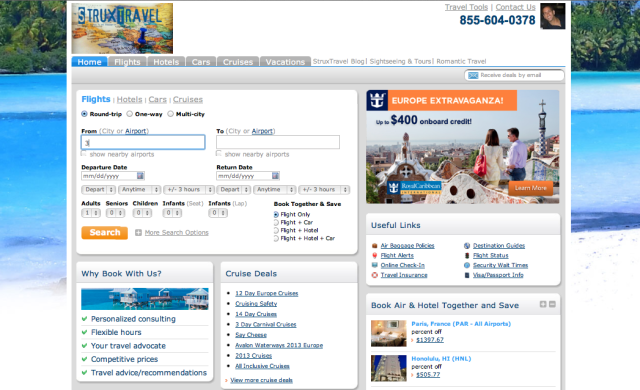Image resolution: width=640 pixels, height=390 pixels.
Task: Click the overwater bungalows image
Action: [x=145, y=299]
